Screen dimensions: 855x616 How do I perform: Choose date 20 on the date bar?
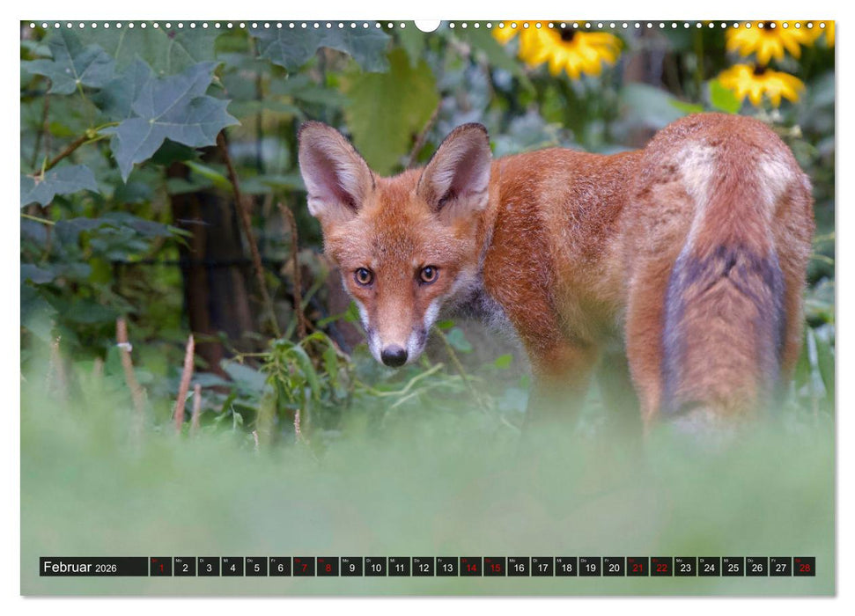[613, 567]
